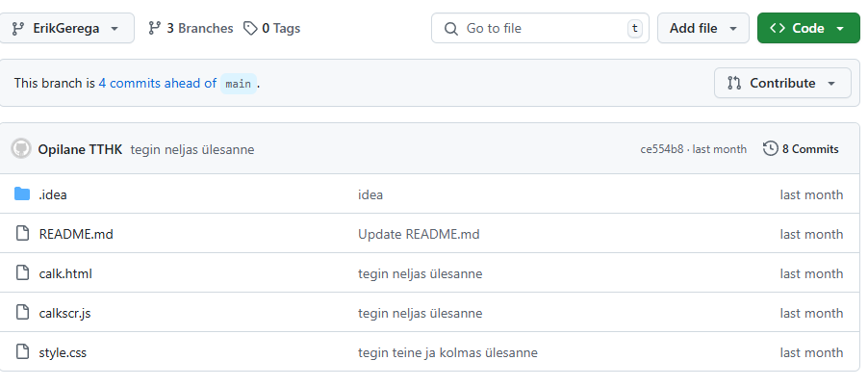The height and width of the screenshot is (386, 868).
Task: Open the 4 commits ahead of link
Action: 157,83
